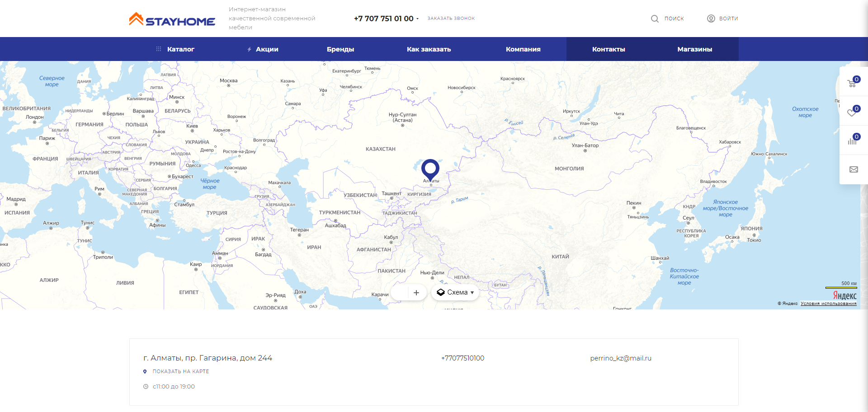
Task: Click the Нур-Султан (Астана) map label
Action: tap(402, 117)
